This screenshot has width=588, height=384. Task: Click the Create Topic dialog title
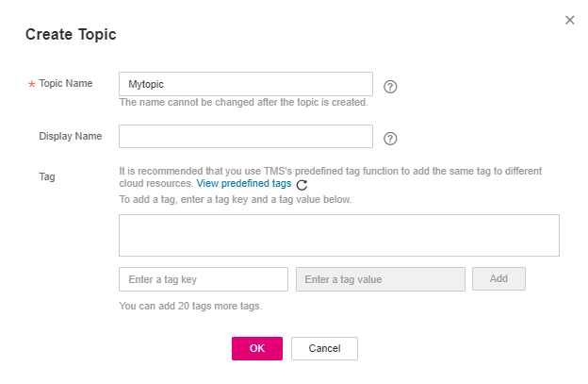click(71, 34)
